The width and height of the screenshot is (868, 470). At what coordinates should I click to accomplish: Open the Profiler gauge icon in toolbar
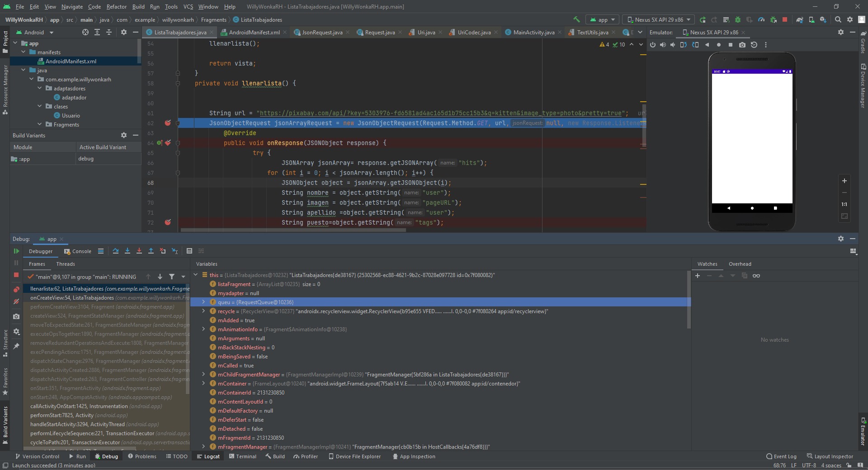[x=761, y=19]
